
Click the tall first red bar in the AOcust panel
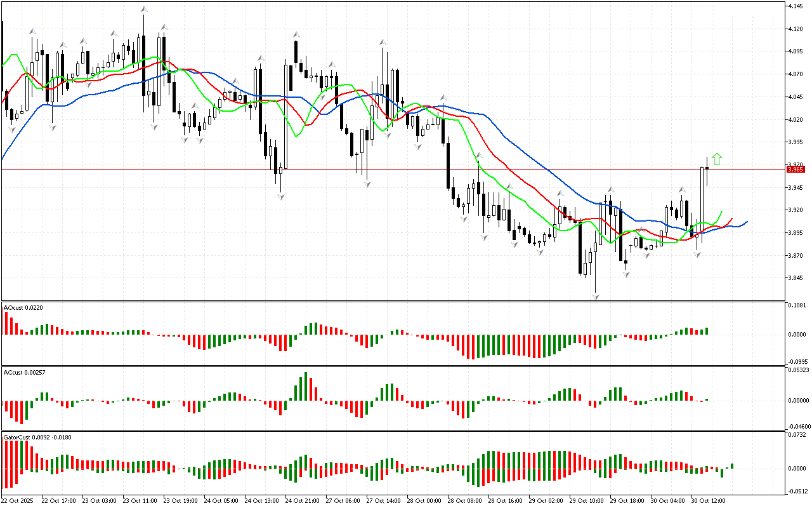(x=6, y=323)
